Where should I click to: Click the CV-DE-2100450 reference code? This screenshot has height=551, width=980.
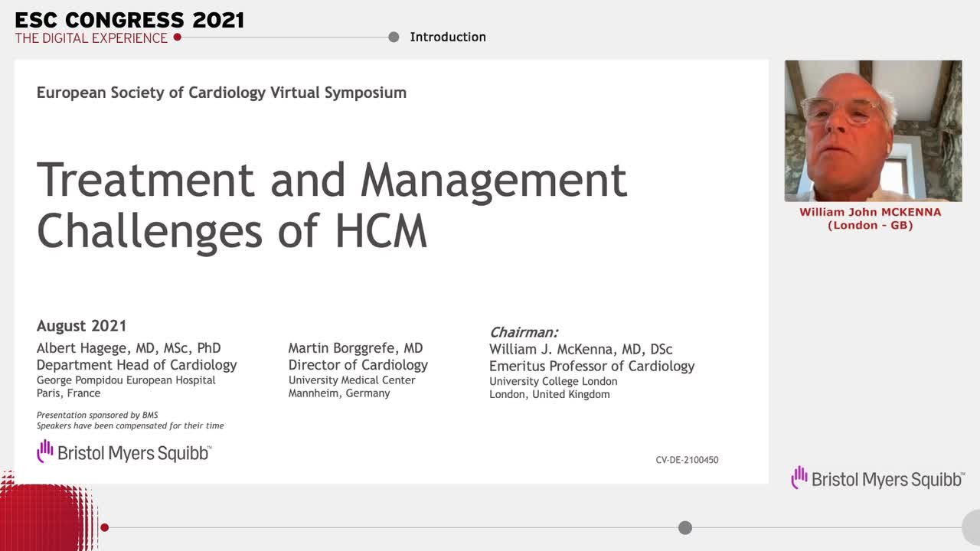tap(687, 460)
